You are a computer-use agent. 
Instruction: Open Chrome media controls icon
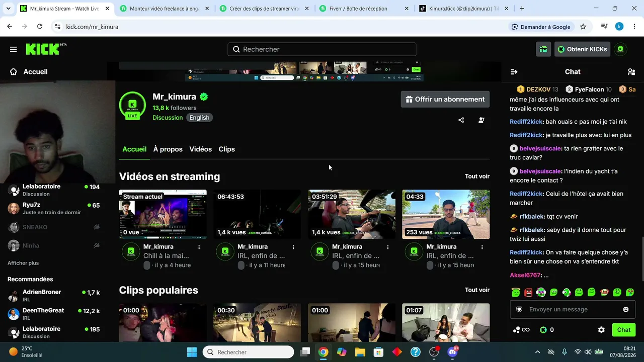point(604,27)
